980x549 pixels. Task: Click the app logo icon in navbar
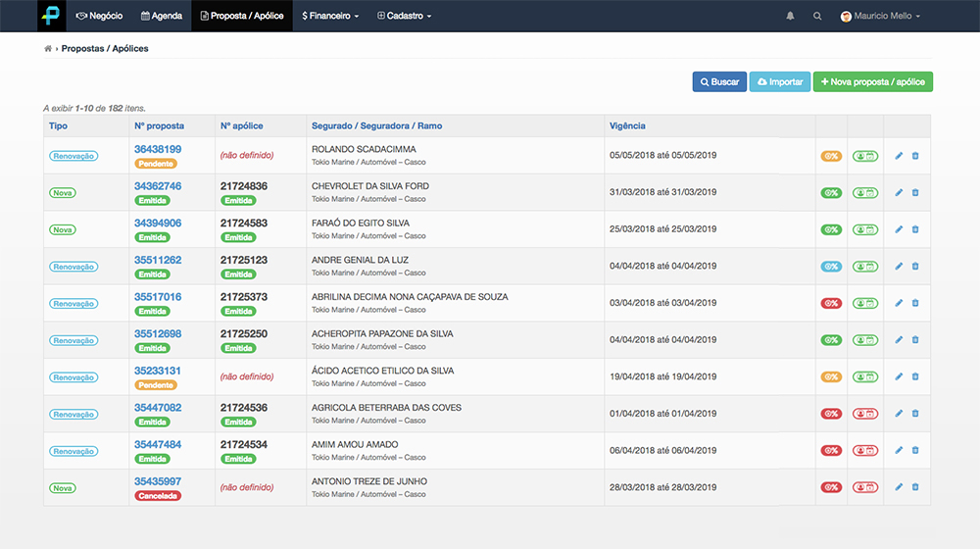(x=52, y=16)
